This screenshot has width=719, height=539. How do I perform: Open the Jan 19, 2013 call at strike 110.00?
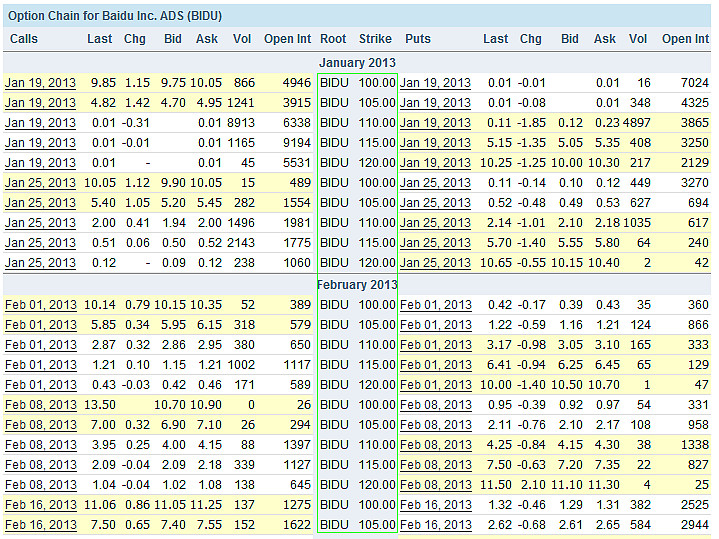pos(40,123)
